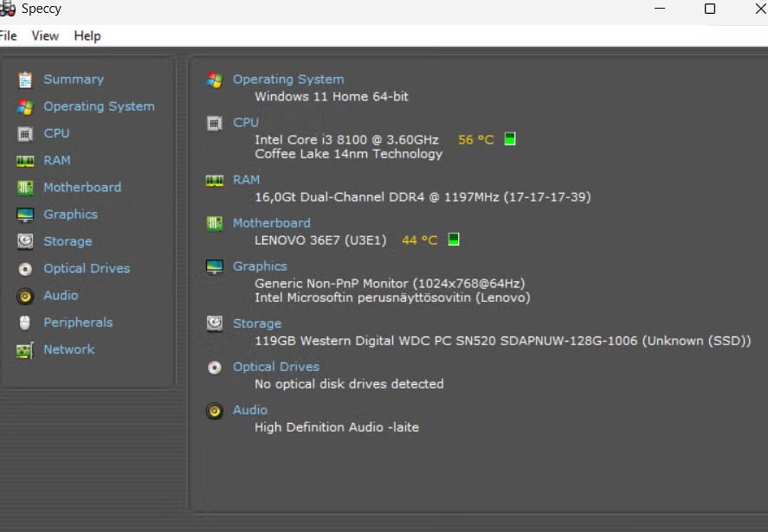Select Summary in the sidebar
Image resolution: width=768 pixels, height=532 pixels.
[74, 80]
